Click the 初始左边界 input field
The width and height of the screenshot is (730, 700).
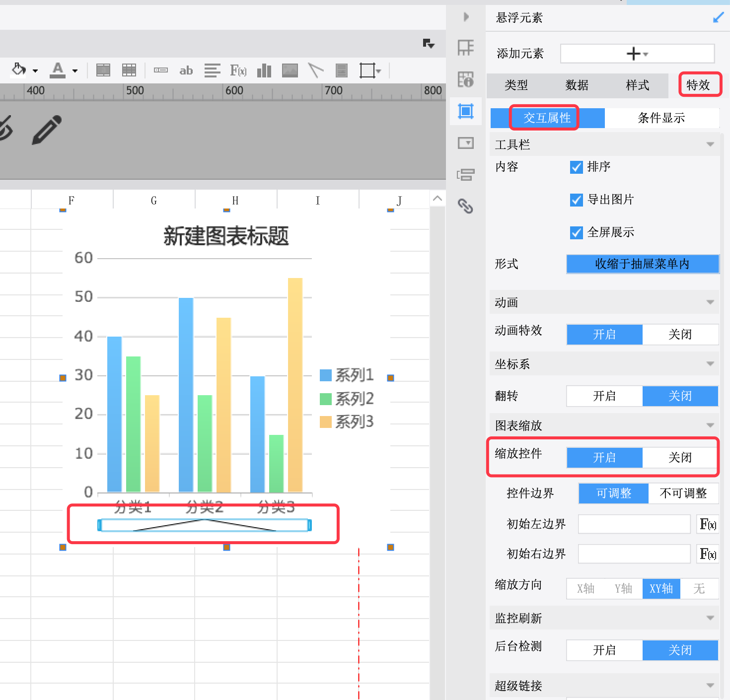click(634, 524)
